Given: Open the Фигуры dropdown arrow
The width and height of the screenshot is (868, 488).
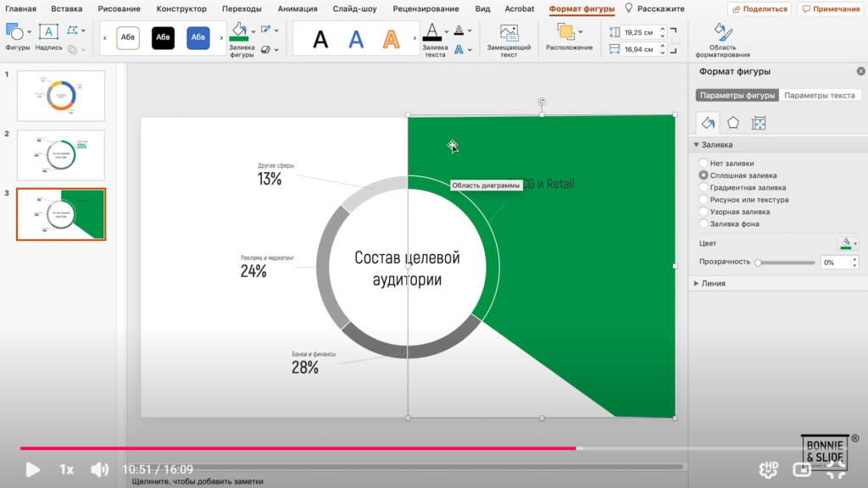Looking at the screenshot, I should [x=29, y=31].
